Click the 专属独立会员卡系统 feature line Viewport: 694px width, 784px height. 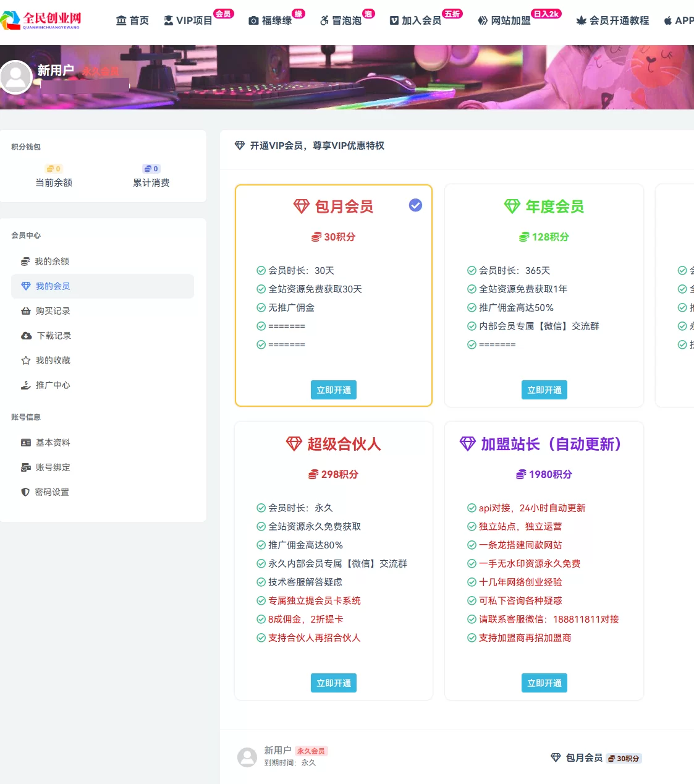[308, 601]
